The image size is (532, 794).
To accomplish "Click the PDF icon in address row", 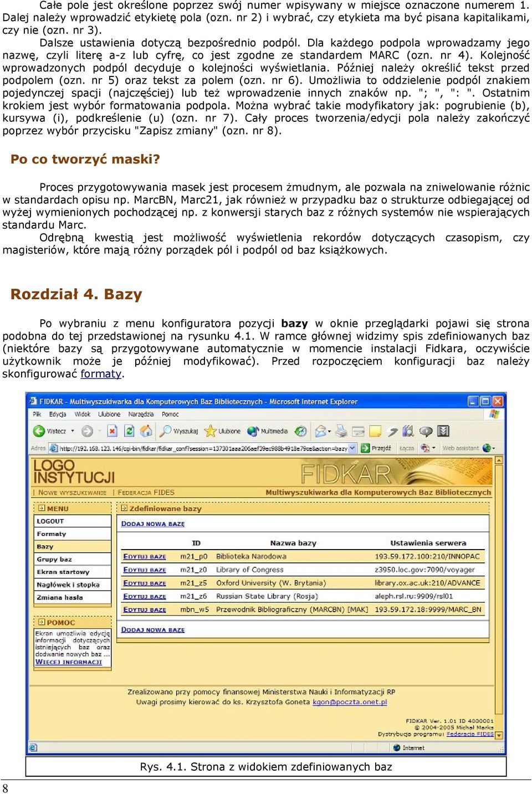I will point(426,448).
